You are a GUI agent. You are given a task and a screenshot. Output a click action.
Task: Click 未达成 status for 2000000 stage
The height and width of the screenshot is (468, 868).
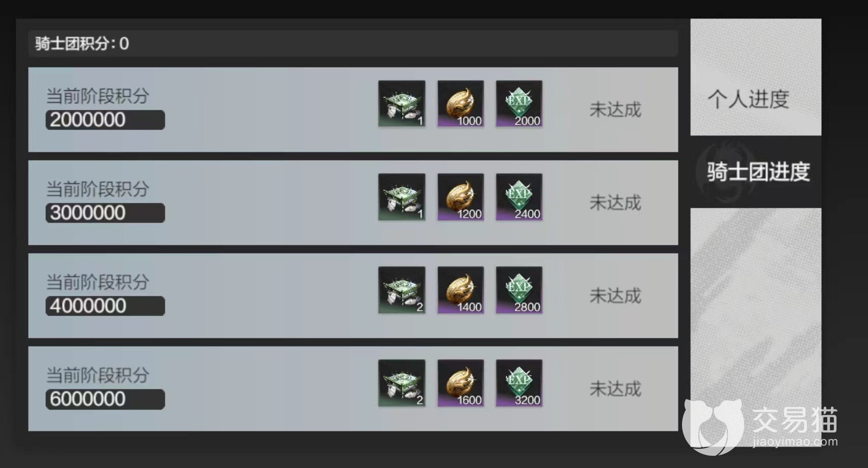(615, 109)
